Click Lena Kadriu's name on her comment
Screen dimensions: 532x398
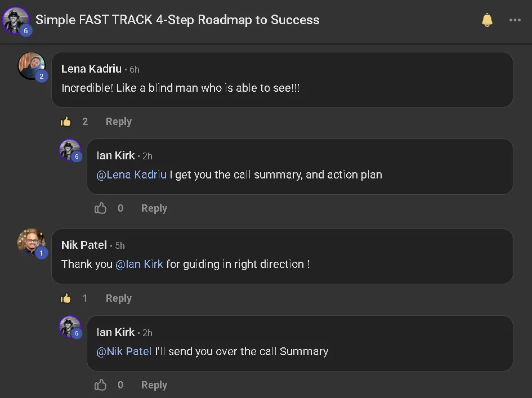(x=91, y=69)
